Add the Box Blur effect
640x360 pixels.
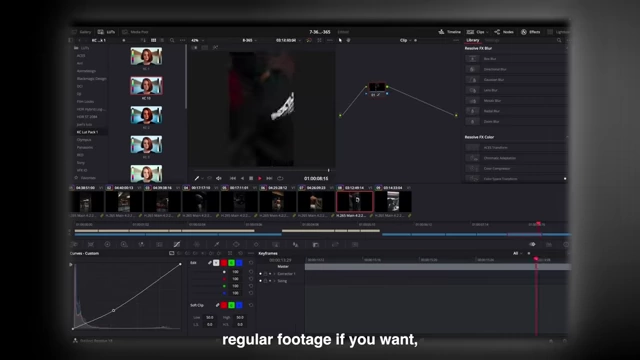[x=515, y=59]
